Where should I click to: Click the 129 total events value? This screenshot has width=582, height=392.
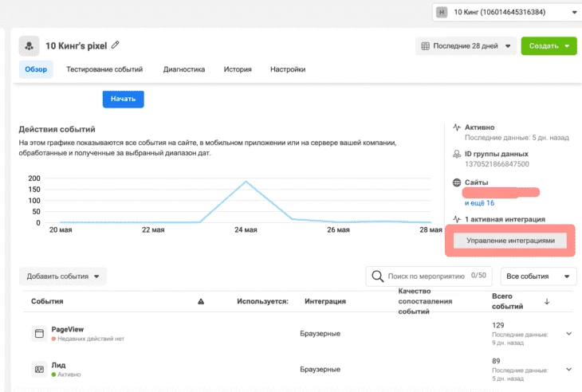pyautogui.click(x=497, y=325)
